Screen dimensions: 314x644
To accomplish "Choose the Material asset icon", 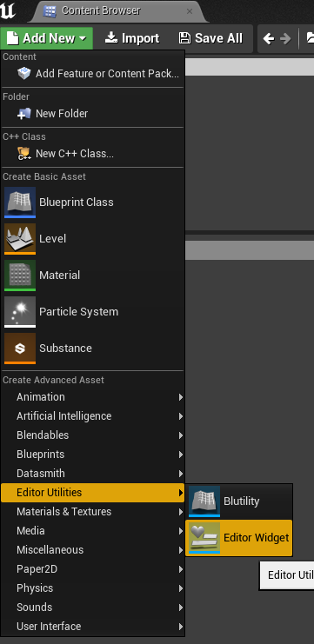I will tap(20, 276).
